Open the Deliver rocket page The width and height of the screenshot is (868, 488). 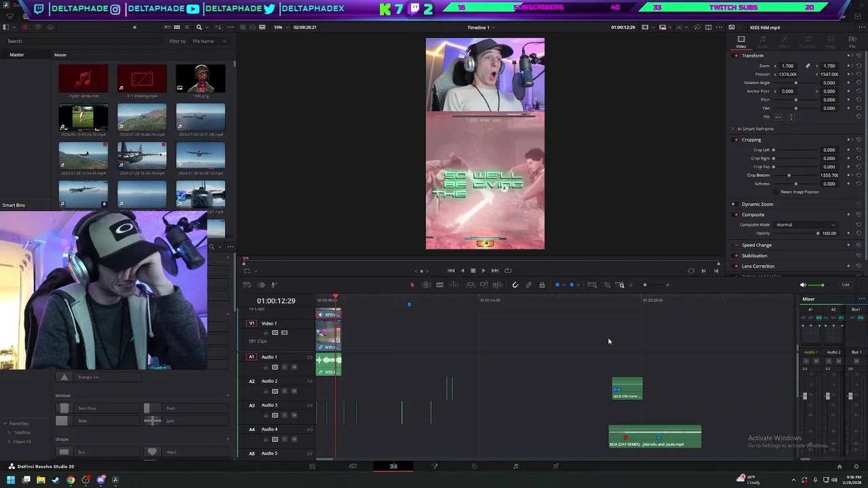[556, 466]
